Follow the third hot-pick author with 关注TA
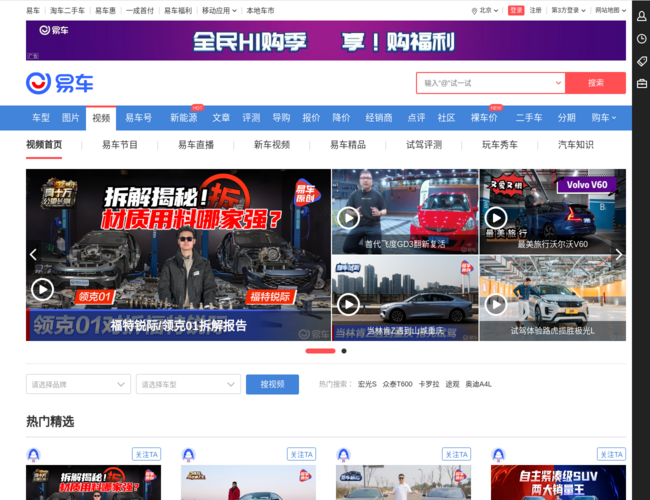 [456, 454]
